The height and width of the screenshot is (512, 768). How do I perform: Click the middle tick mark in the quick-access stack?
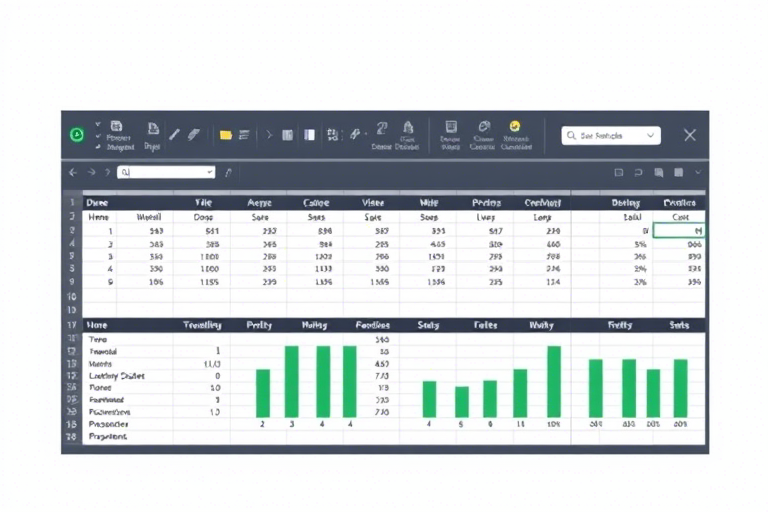coord(98,136)
